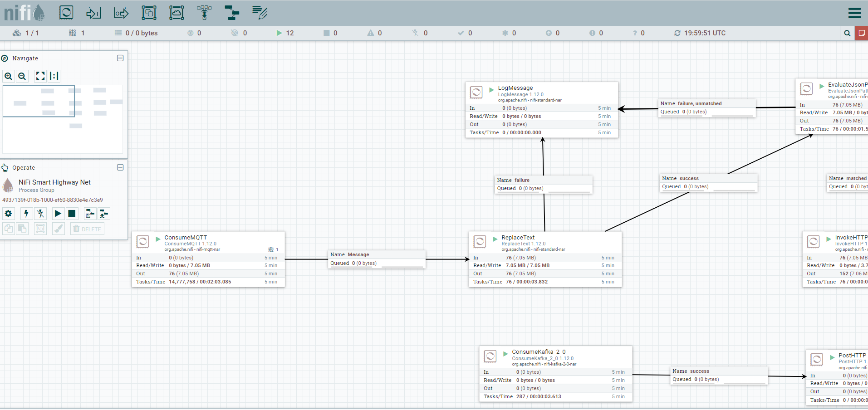Upload template from the Operate panel
868x410 pixels.
click(x=104, y=214)
